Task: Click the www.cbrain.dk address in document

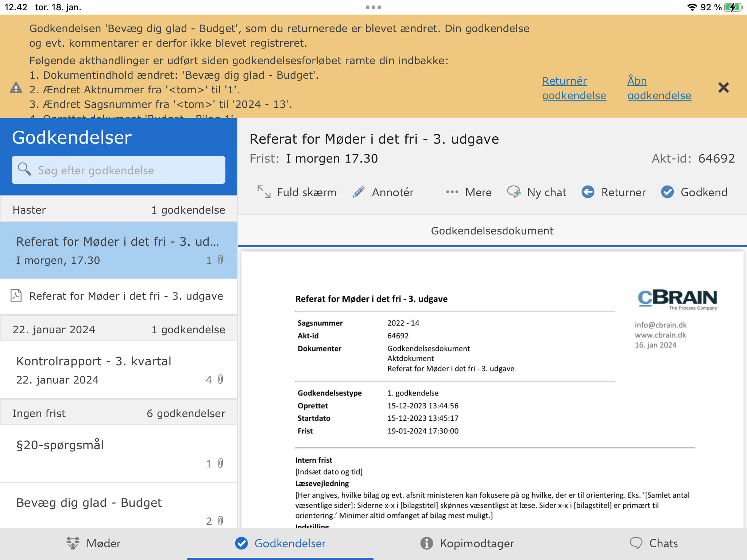Action: click(x=660, y=335)
